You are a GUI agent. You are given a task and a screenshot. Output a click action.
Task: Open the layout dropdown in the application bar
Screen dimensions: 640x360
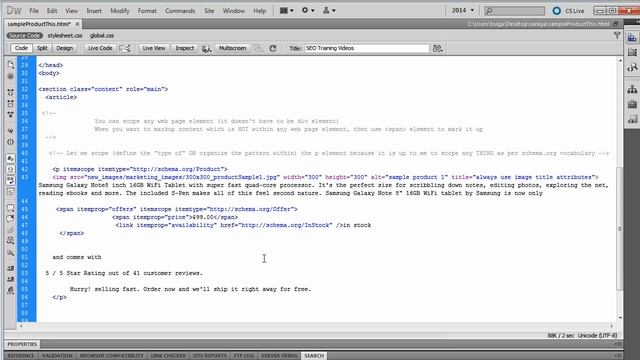tap(287, 11)
